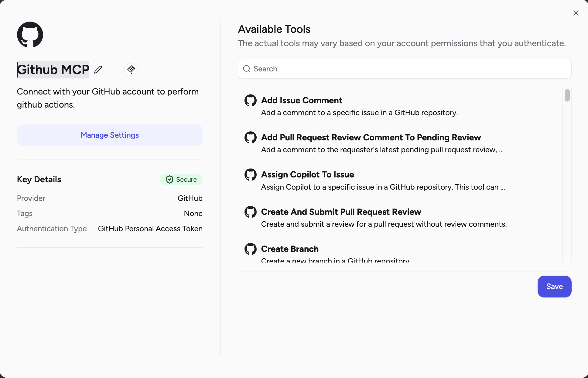Click the shield icon in the Secure badge
Image resolution: width=588 pixels, height=378 pixels.
click(169, 179)
